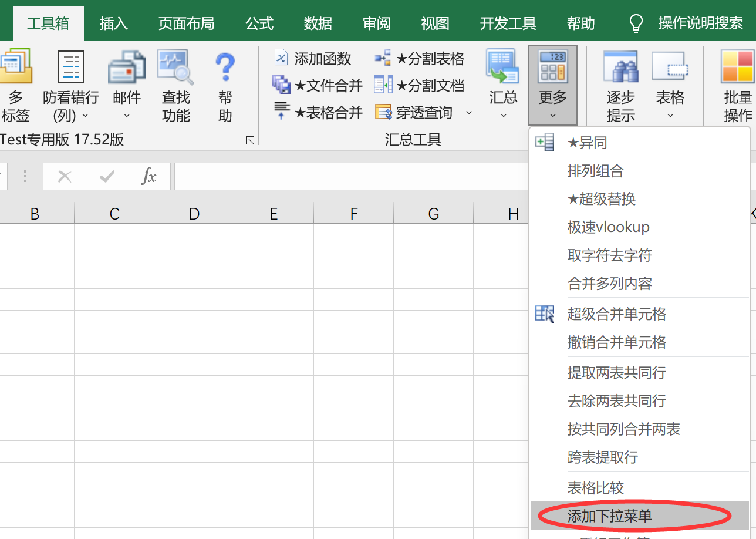Open the 表格 dropdown menu
This screenshot has height=539, width=756.
pos(670,85)
